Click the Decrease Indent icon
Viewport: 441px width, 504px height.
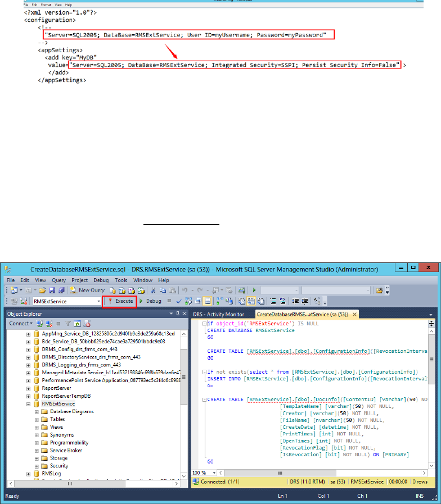tap(295, 301)
